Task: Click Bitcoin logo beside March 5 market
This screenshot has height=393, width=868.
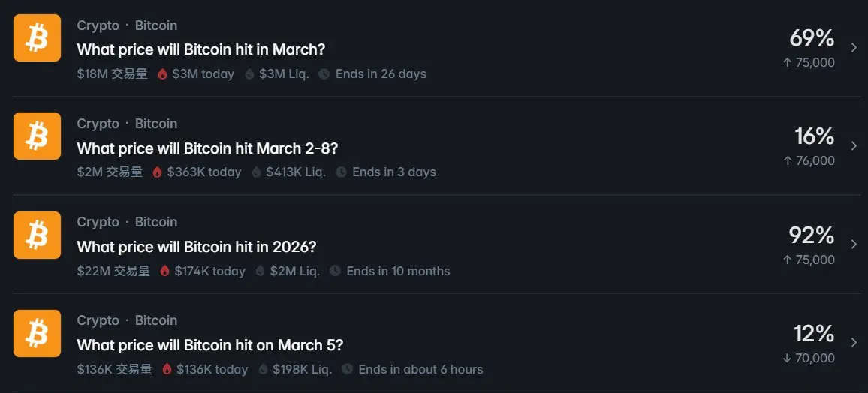Action: point(37,333)
